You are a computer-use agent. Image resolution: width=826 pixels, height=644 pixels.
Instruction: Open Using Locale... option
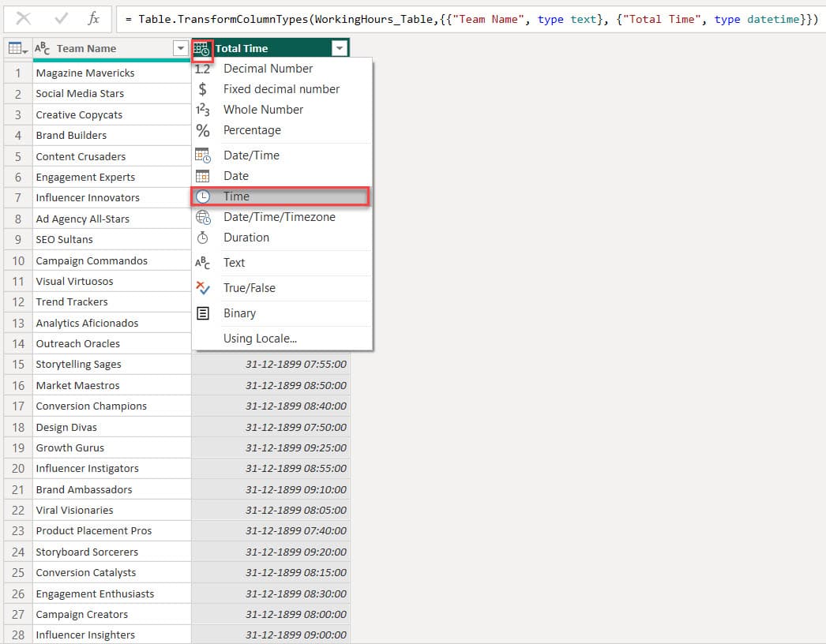click(283, 339)
